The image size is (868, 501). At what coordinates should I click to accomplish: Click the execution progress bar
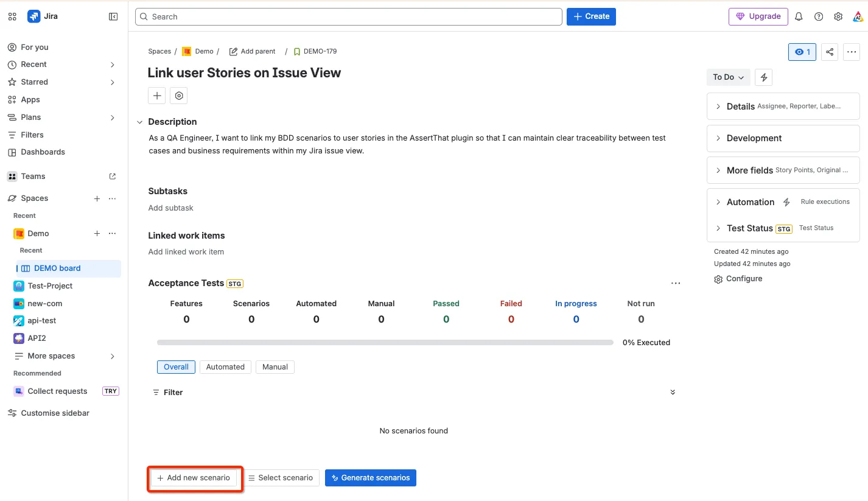click(x=385, y=343)
